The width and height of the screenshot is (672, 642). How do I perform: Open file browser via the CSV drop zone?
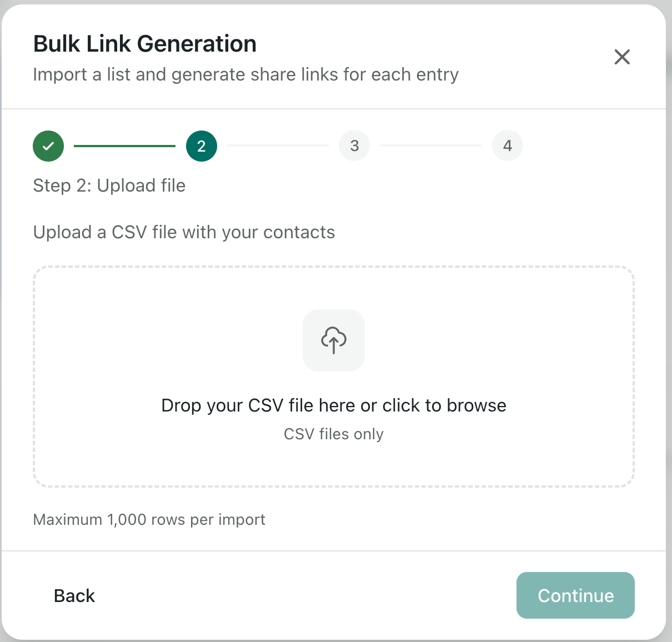tap(333, 376)
